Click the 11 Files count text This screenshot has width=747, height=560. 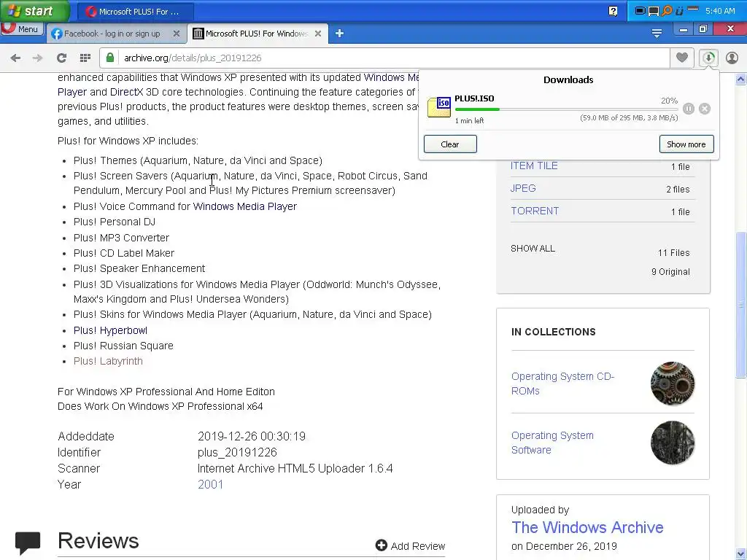(x=673, y=253)
